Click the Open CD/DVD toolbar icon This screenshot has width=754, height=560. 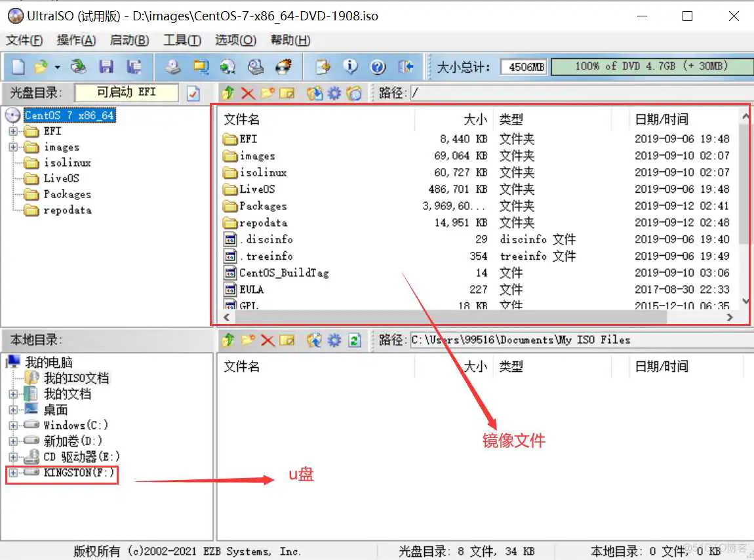(78, 66)
